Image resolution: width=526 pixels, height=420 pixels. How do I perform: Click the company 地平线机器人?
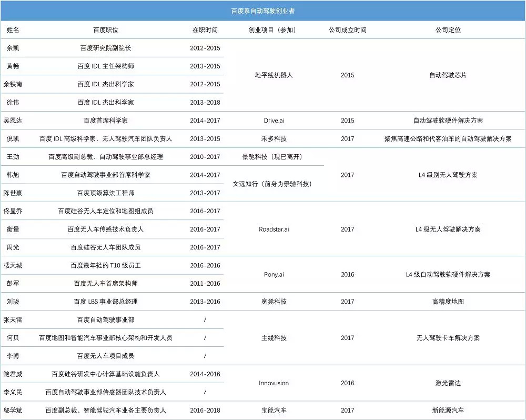tap(274, 75)
